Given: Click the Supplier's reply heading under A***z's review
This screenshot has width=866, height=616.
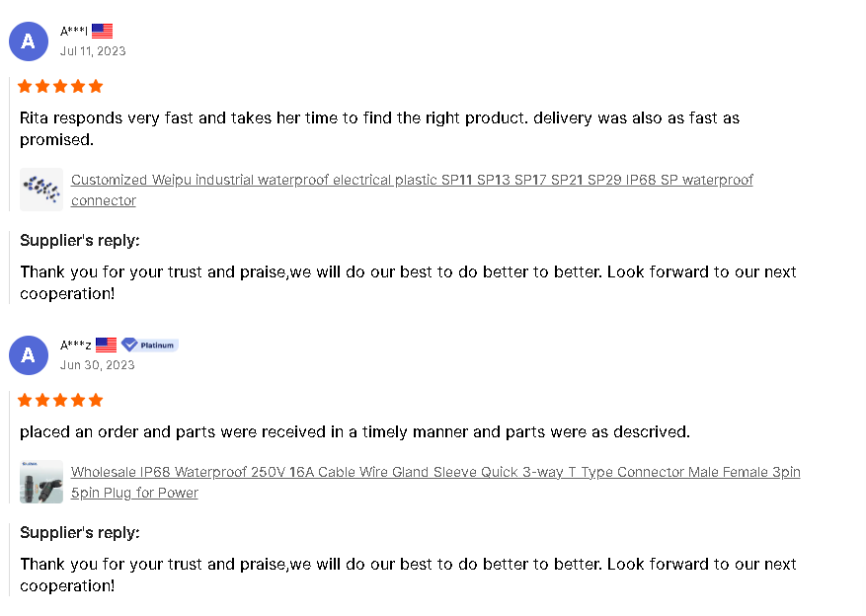Looking at the screenshot, I should coord(80,533).
